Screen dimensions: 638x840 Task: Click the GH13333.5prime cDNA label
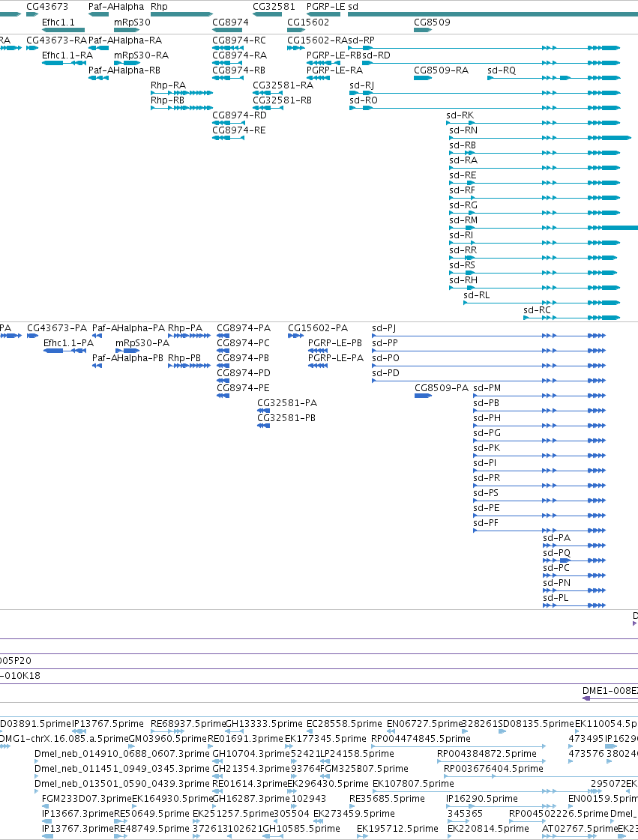click(x=264, y=724)
